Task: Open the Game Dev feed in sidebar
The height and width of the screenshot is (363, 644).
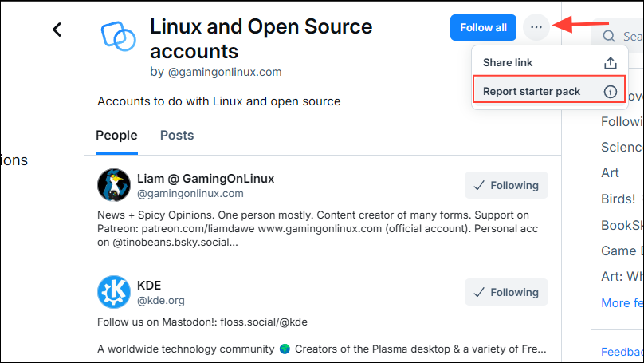Action: (622, 251)
